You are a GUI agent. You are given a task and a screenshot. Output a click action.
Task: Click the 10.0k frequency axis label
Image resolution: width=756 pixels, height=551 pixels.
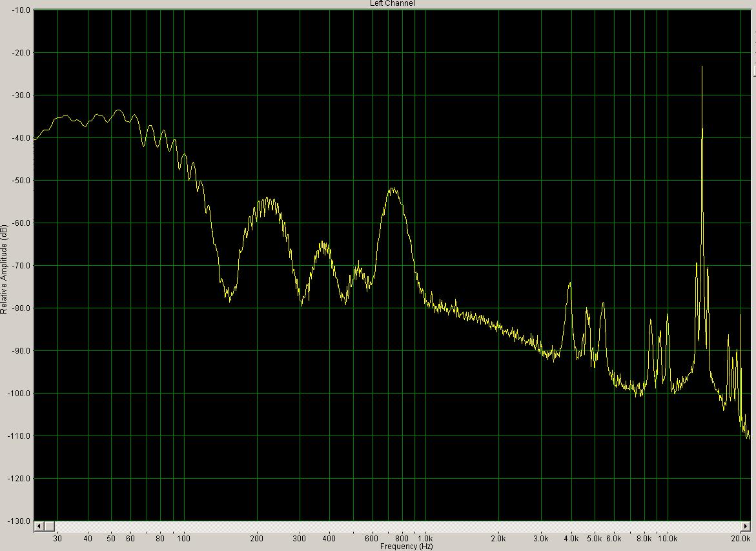668,539
